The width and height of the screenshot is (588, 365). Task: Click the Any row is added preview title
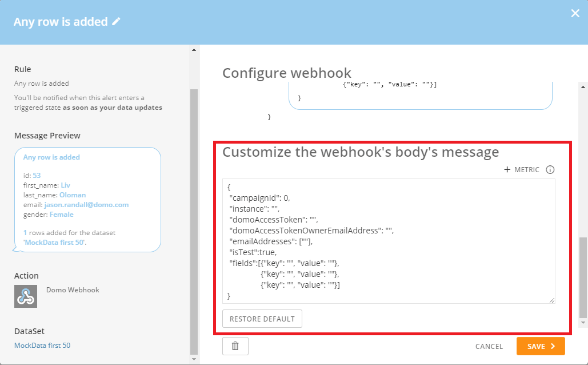(51, 157)
